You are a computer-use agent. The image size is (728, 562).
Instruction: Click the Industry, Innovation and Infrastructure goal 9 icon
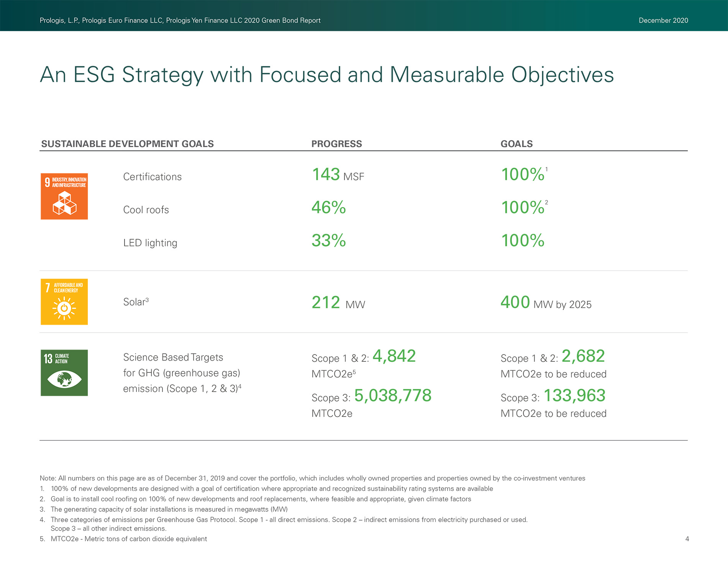(x=64, y=196)
